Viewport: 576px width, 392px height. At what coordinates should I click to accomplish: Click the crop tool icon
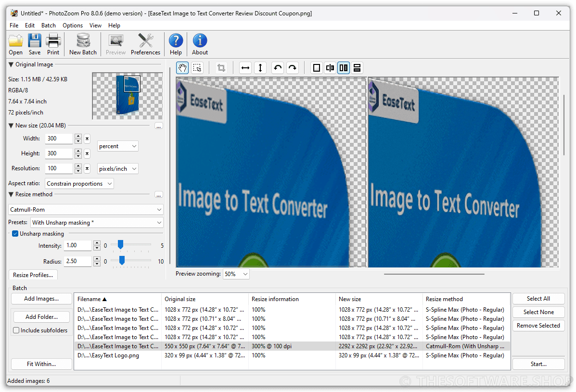(x=221, y=68)
